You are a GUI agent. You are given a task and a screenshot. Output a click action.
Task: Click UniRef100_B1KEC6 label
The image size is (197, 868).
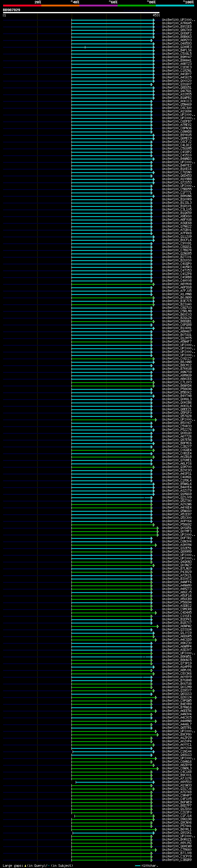pos(177,169)
